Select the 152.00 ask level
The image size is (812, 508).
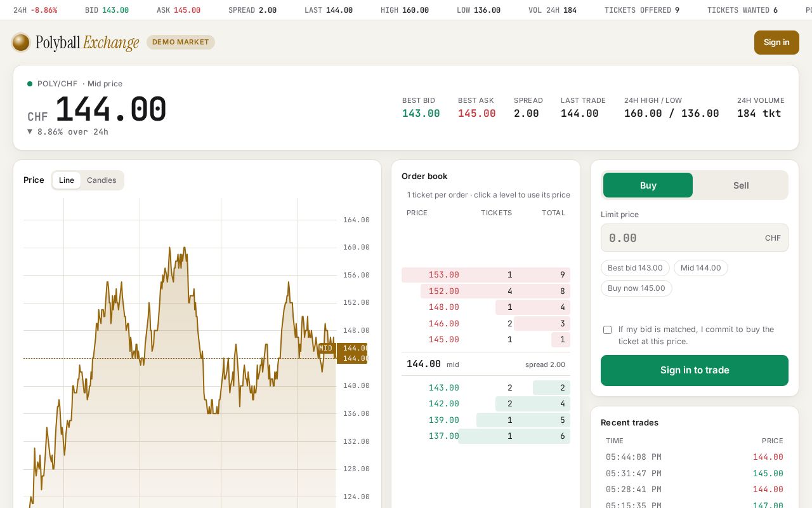(486, 291)
